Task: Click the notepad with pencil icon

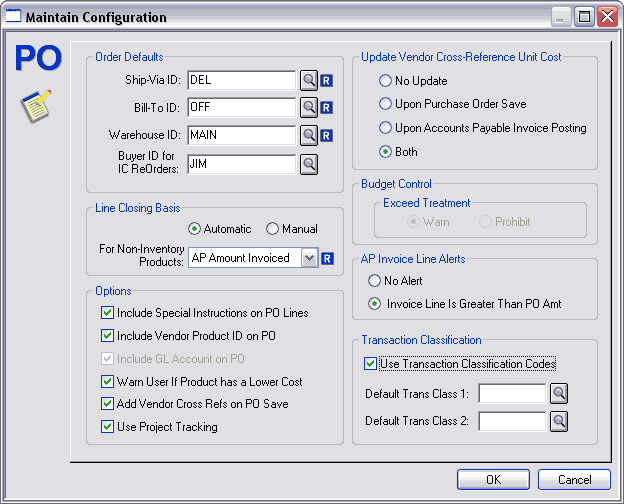Action: click(36, 105)
